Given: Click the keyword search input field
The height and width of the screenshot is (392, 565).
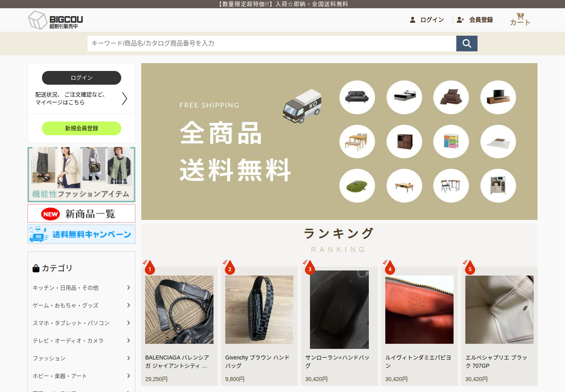Looking at the screenshot, I should point(272,44).
